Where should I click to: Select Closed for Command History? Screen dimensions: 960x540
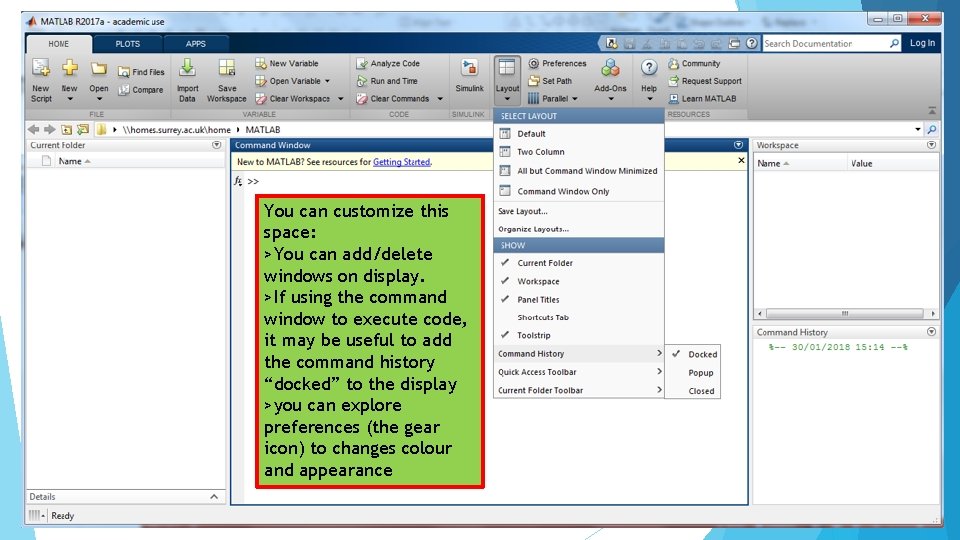[x=692, y=391]
